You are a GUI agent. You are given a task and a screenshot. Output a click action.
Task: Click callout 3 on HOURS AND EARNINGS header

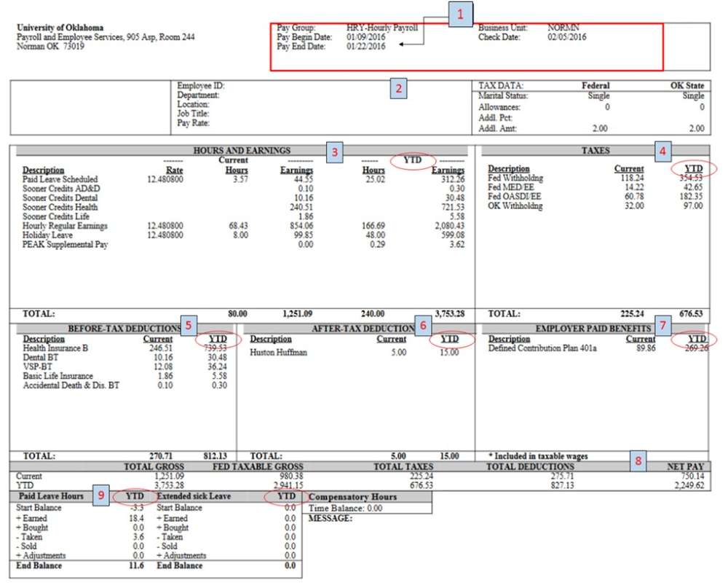point(333,152)
